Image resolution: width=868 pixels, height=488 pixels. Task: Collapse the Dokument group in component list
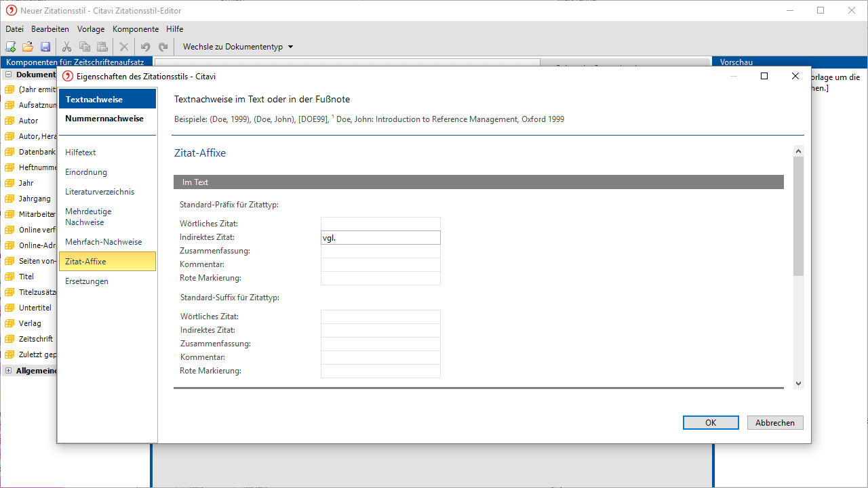point(9,75)
